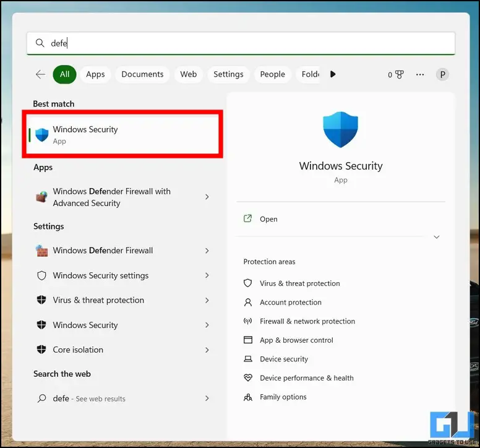This screenshot has width=480, height=448.
Task: Open Family options link
Action: [283, 397]
